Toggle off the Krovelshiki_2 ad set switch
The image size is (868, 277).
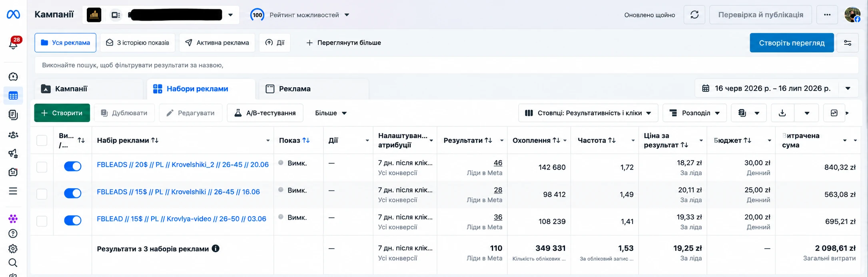point(73,166)
